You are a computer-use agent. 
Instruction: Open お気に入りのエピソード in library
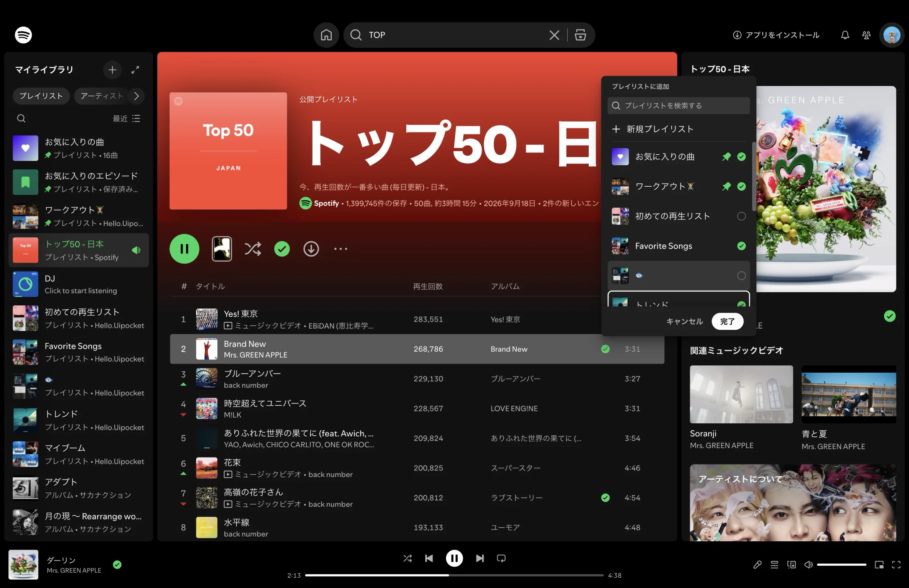coord(78,182)
